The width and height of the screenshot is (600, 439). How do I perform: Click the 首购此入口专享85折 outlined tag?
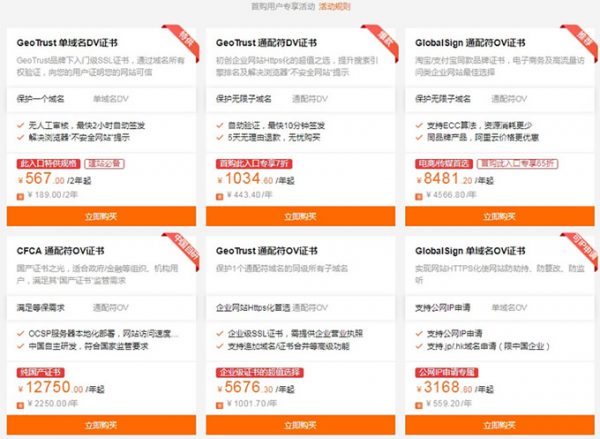click(518, 164)
